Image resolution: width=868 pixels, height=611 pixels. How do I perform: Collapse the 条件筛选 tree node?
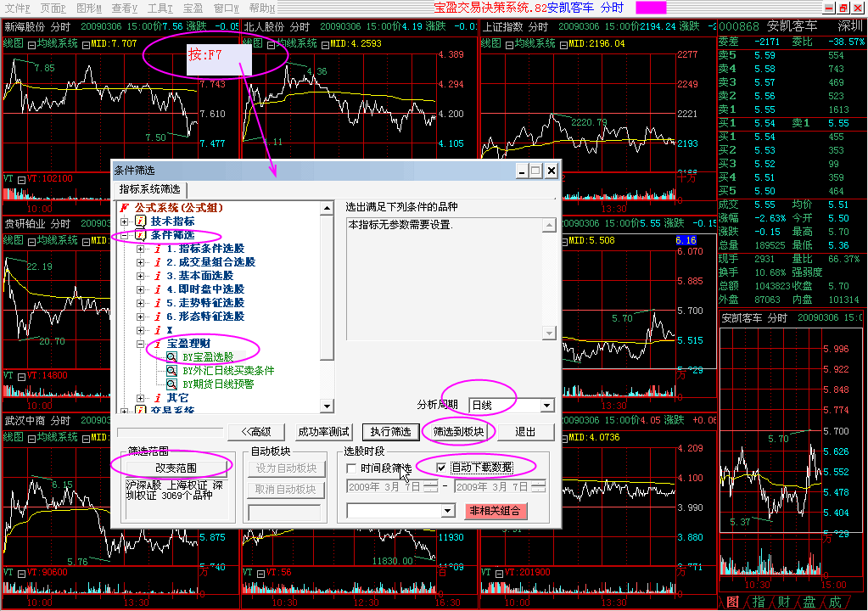125,235
